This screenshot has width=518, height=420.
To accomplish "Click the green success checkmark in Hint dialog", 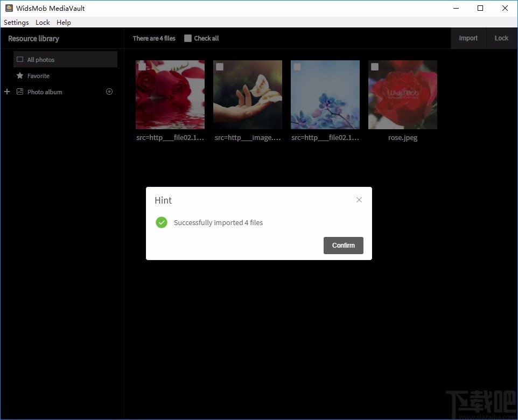I will click(161, 222).
